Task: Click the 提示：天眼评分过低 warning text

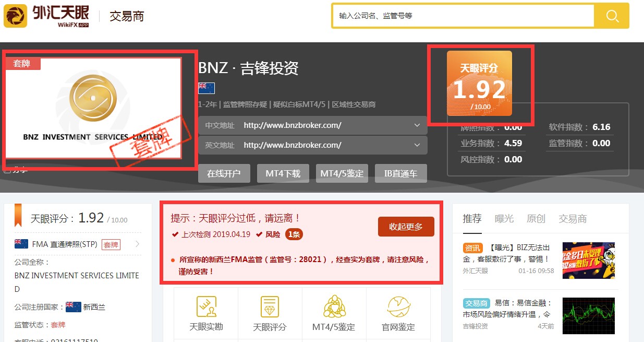Action: pyautogui.click(x=236, y=218)
